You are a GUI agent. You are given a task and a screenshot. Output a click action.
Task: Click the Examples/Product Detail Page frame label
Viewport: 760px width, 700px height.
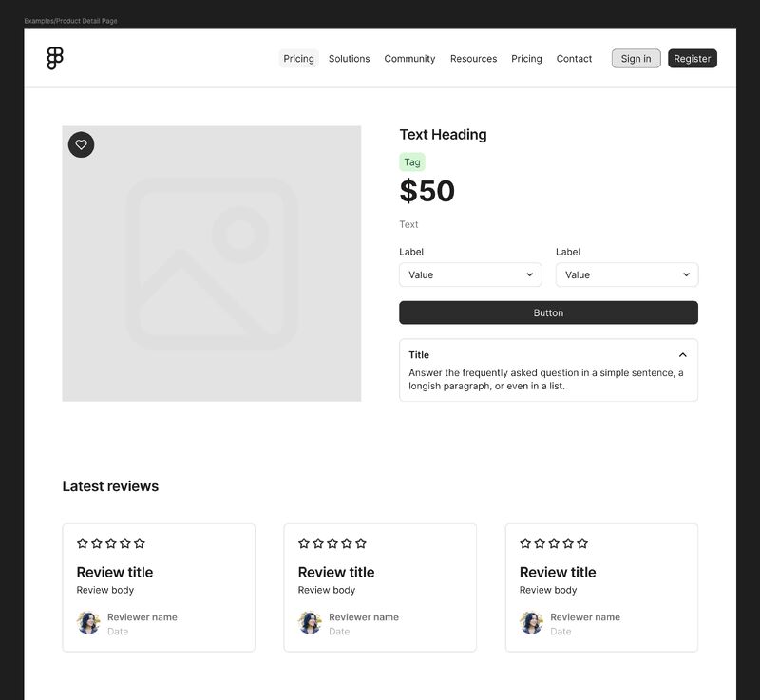pyautogui.click(x=70, y=21)
